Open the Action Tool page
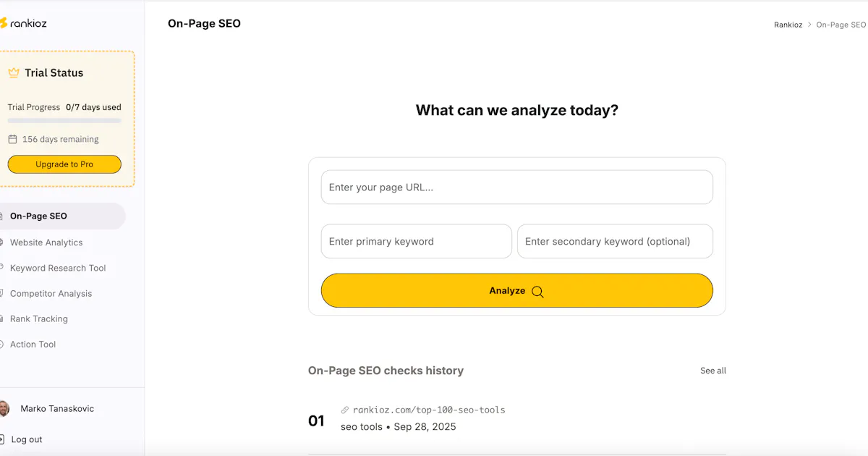This screenshot has width=868, height=456. tap(33, 345)
